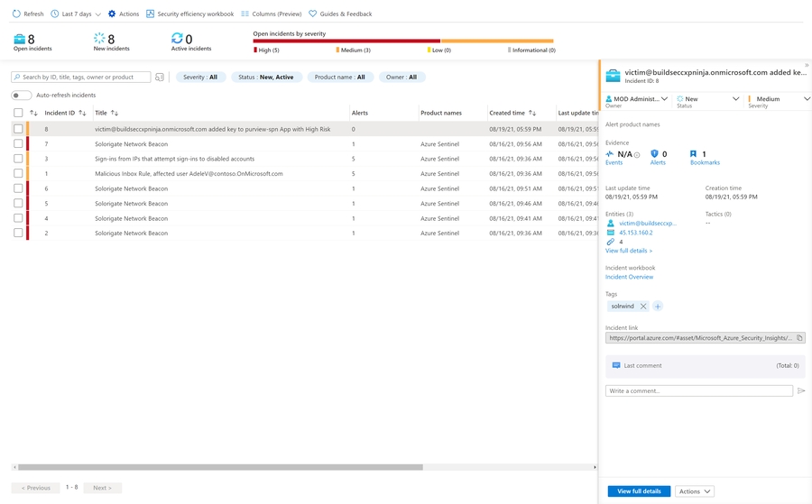Tick the select-all incidents checkbox
Screen dimensions: 812x504
click(18, 113)
